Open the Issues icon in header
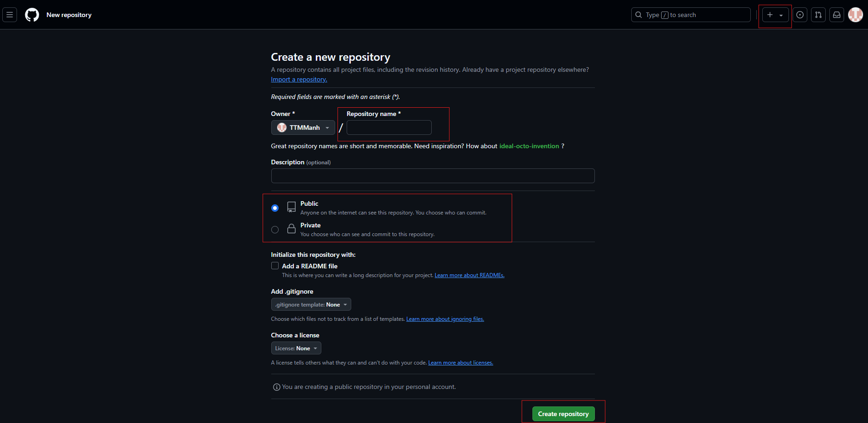Screen dimensions: 868x423 click(x=800, y=15)
